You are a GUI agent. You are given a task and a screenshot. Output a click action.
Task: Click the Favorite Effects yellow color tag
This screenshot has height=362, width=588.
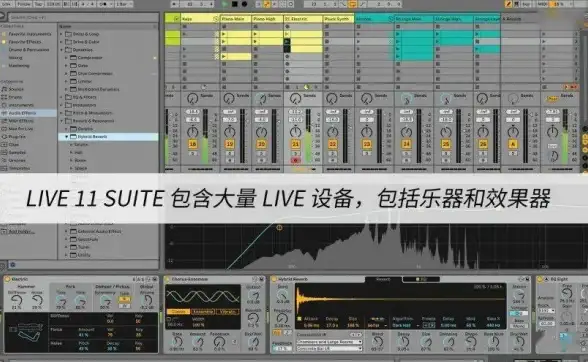click(4, 42)
